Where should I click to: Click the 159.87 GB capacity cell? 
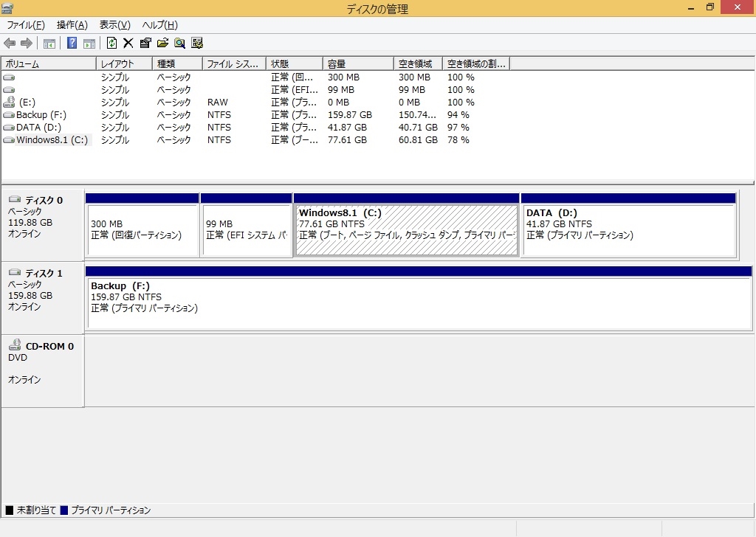point(350,114)
